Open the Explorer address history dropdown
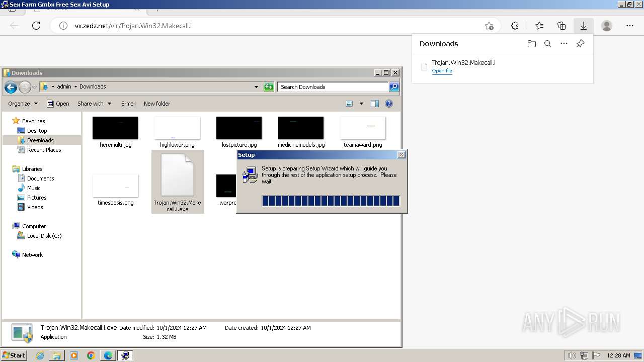The width and height of the screenshot is (644, 362). pos(256,87)
